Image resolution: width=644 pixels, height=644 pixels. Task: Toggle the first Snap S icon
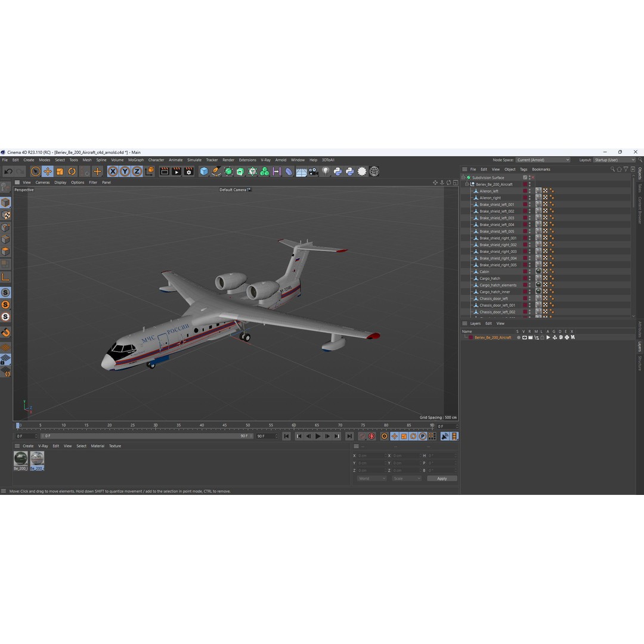tap(5, 292)
